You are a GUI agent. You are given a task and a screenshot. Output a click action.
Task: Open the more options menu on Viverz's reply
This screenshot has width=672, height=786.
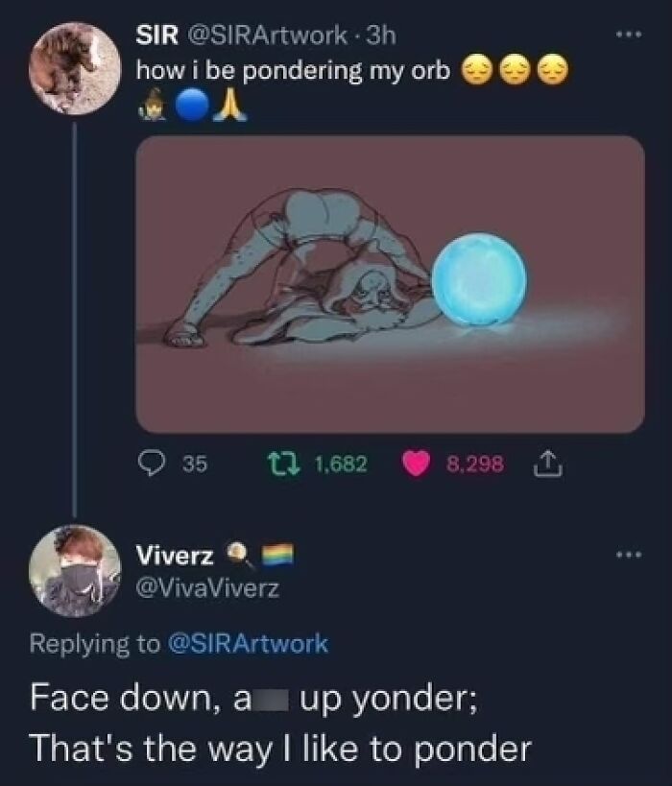tap(629, 555)
